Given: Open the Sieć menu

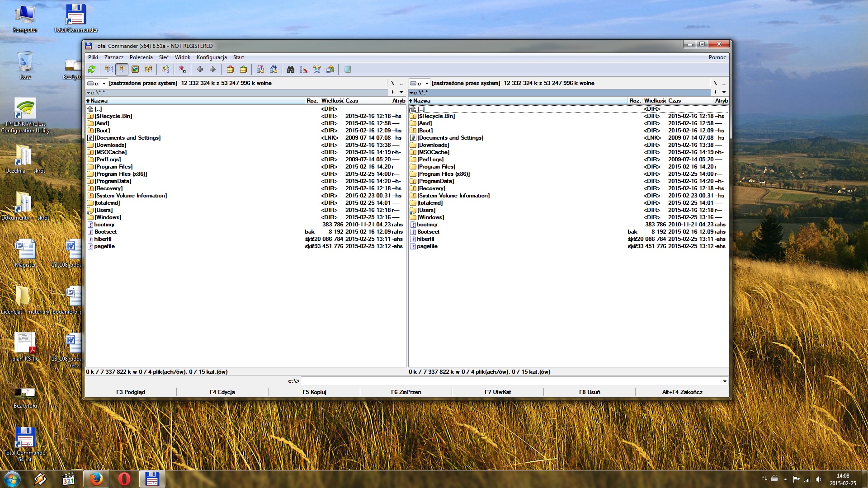Looking at the screenshot, I should [x=164, y=57].
